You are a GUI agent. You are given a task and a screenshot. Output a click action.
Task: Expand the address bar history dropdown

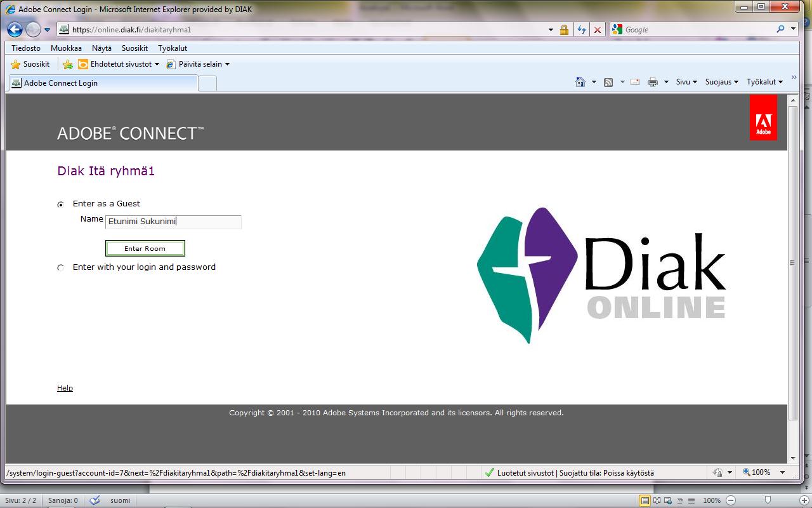(551, 30)
